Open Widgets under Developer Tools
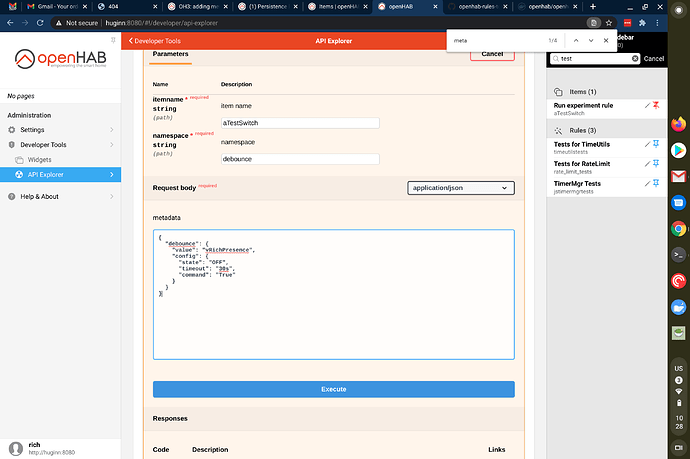This screenshot has height=459, width=690. 60,160
